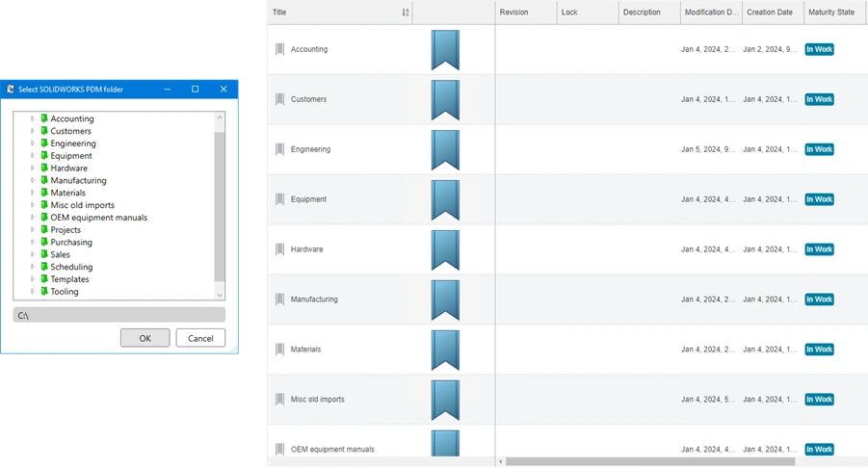Click the Modification Date column header
This screenshot has height=468, width=868.
(711, 13)
